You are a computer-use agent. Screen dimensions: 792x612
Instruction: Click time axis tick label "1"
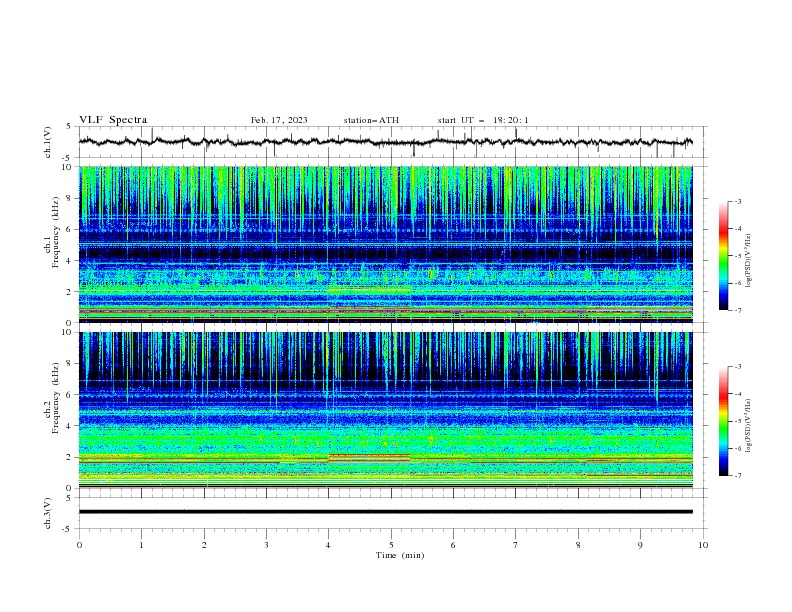click(x=141, y=545)
